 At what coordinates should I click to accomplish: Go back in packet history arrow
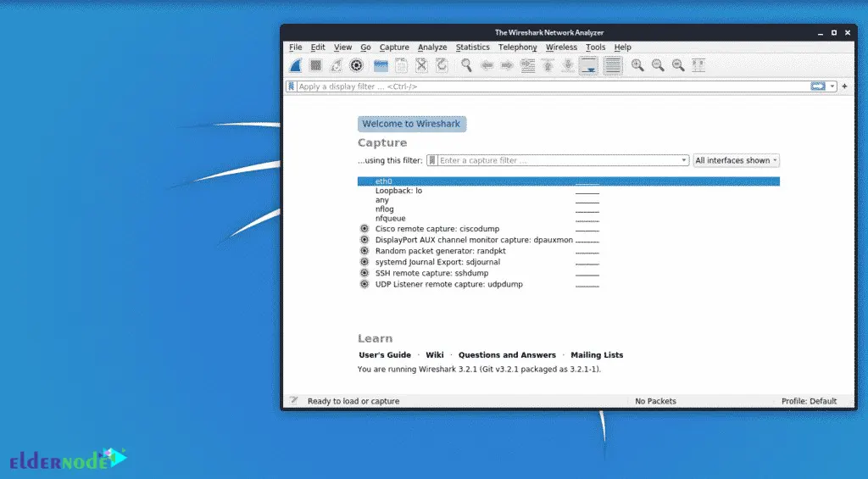pyautogui.click(x=487, y=65)
